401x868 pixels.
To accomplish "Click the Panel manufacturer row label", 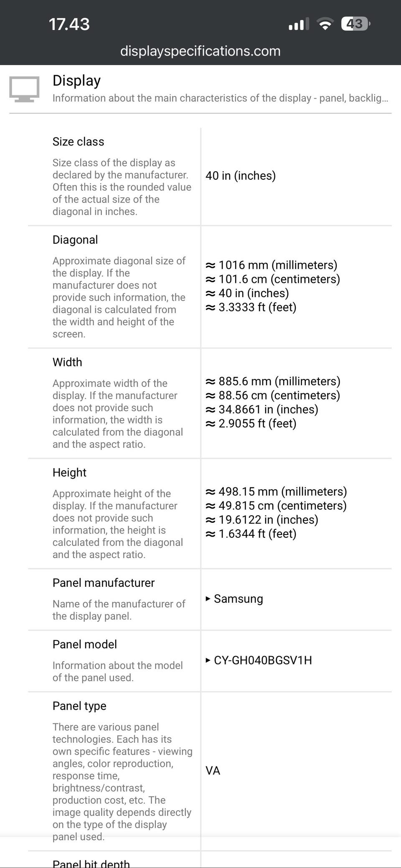I will pyautogui.click(x=104, y=583).
